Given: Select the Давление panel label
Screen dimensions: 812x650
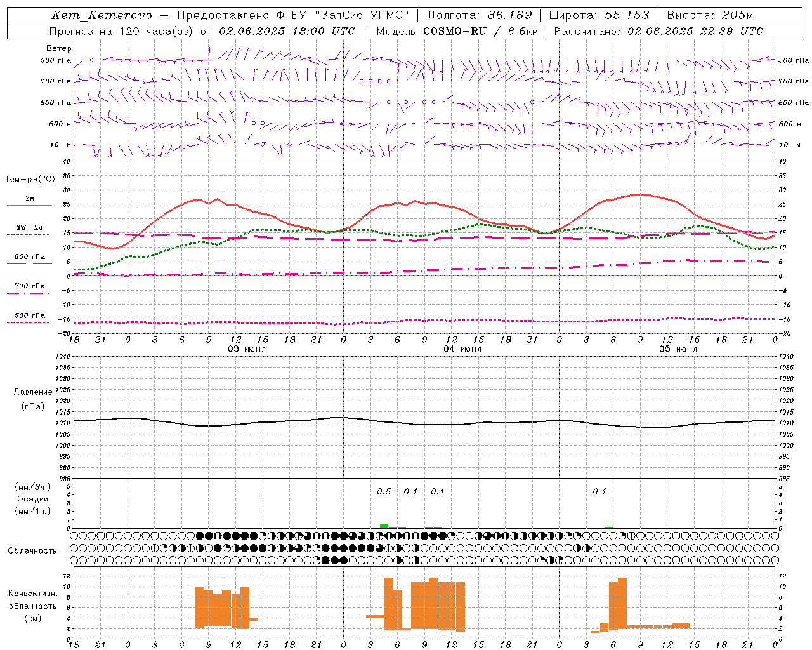Looking at the screenshot, I should (33, 392).
